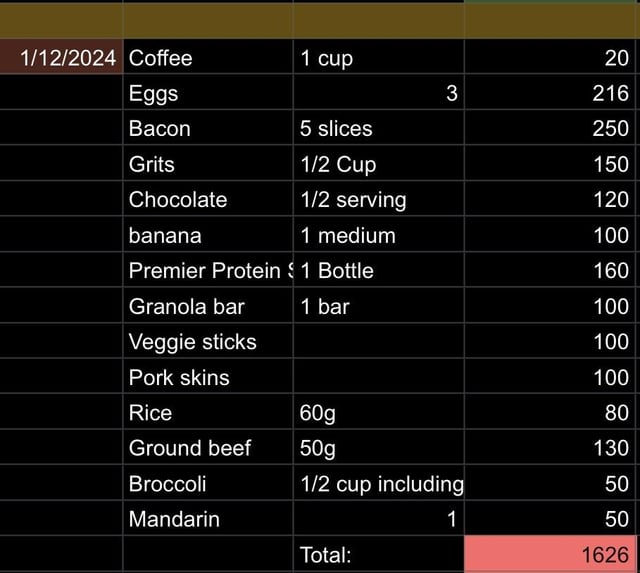Click the Coffee food name cell
Screen dimensions: 640x573
(208, 57)
